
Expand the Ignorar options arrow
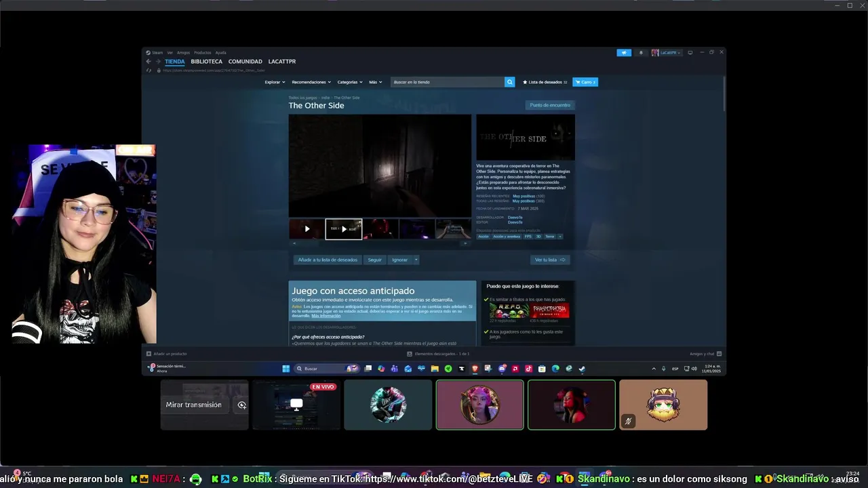(416, 260)
